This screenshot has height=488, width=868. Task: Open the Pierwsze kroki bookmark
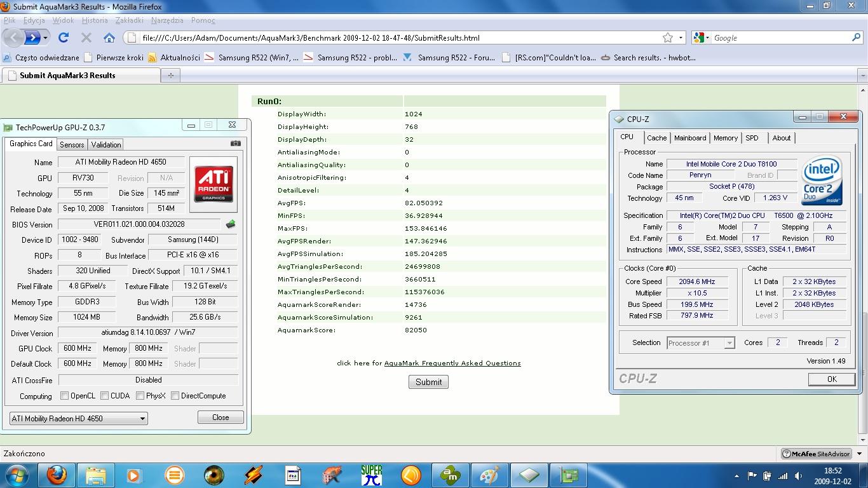tap(114, 57)
